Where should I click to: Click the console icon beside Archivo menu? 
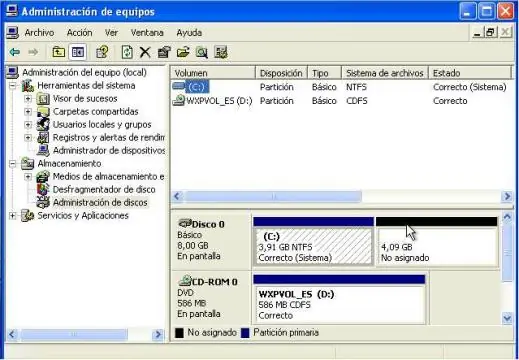click(x=13, y=32)
